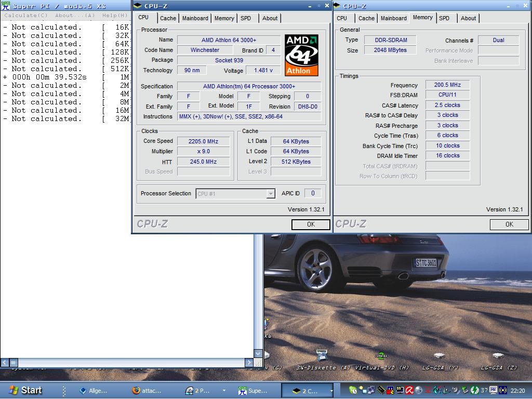Click OK in the right CPU-Z window

point(509,224)
